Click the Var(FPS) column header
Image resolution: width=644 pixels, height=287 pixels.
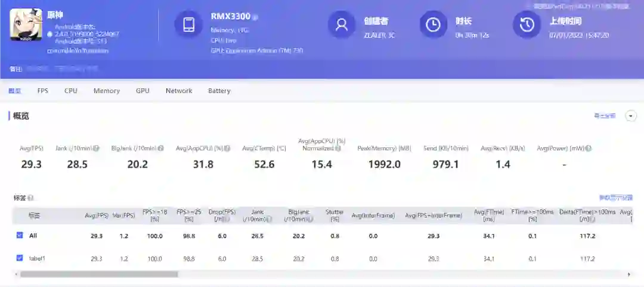123,215
